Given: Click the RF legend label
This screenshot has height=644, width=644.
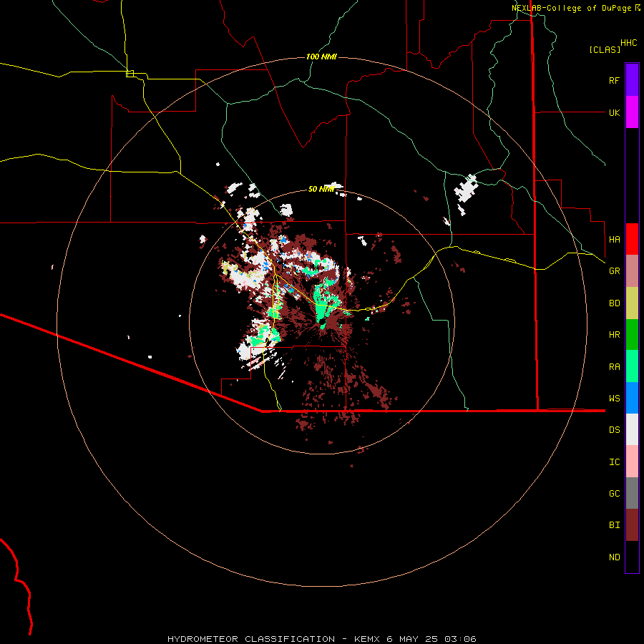Looking at the screenshot, I should coord(614,80).
